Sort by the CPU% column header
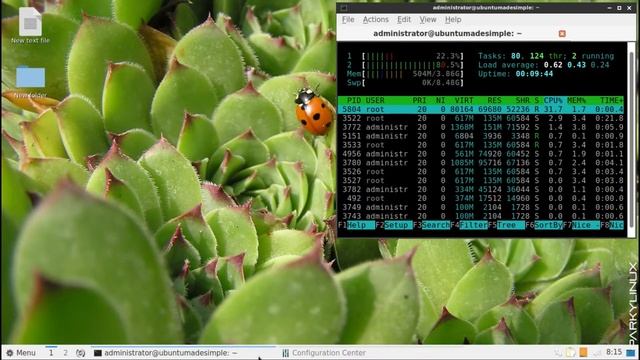This screenshot has height=360, width=640. coord(553,100)
